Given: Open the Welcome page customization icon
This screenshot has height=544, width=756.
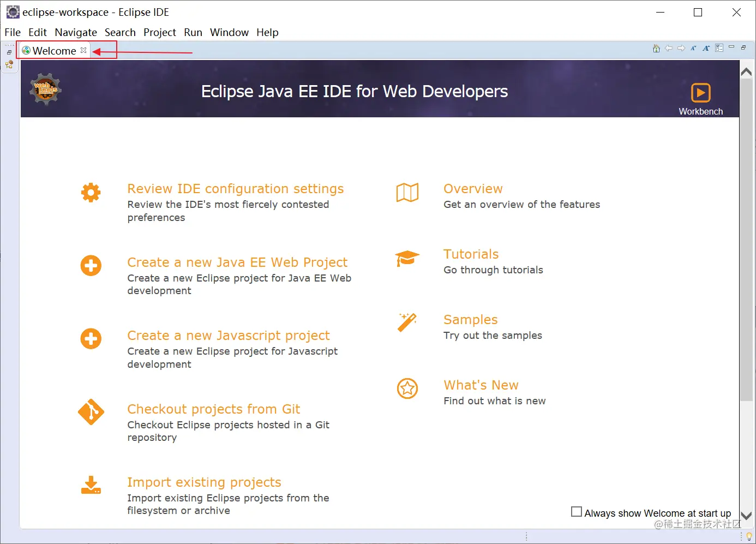Looking at the screenshot, I should tap(719, 48).
